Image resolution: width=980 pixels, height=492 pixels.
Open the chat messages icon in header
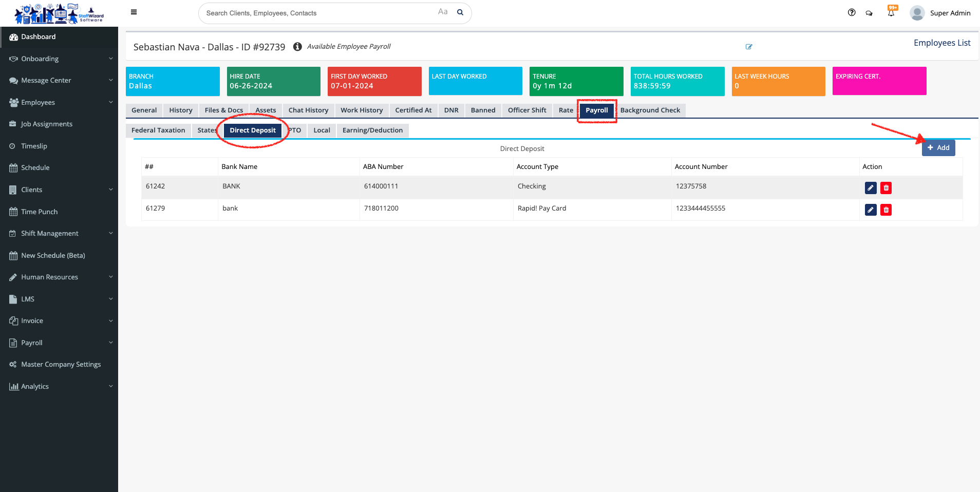[869, 13]
